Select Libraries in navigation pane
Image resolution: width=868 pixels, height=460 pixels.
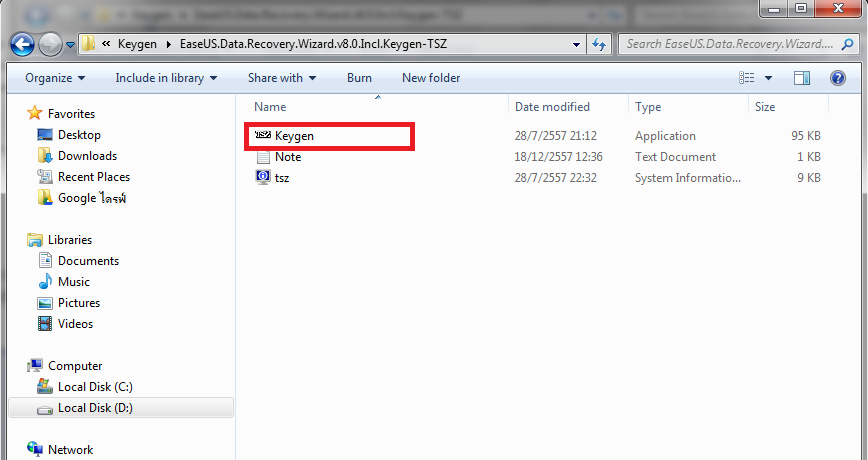point(70,240)
